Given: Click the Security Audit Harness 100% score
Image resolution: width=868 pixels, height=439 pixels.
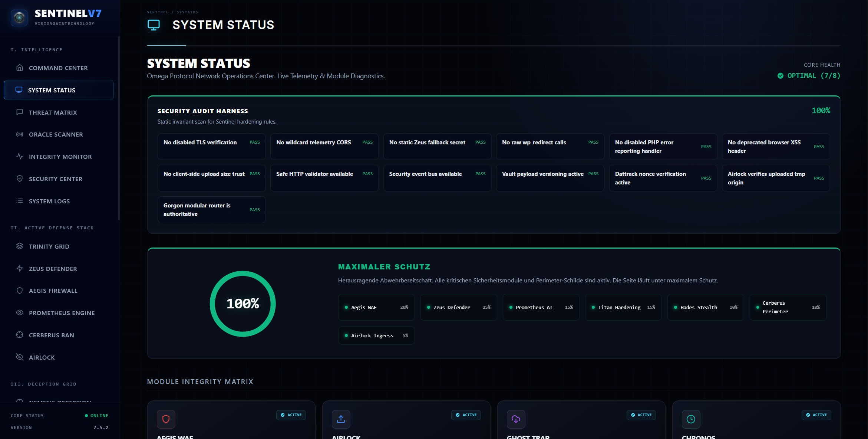Looking at the screenshot, I should click(x=821, y=111).
